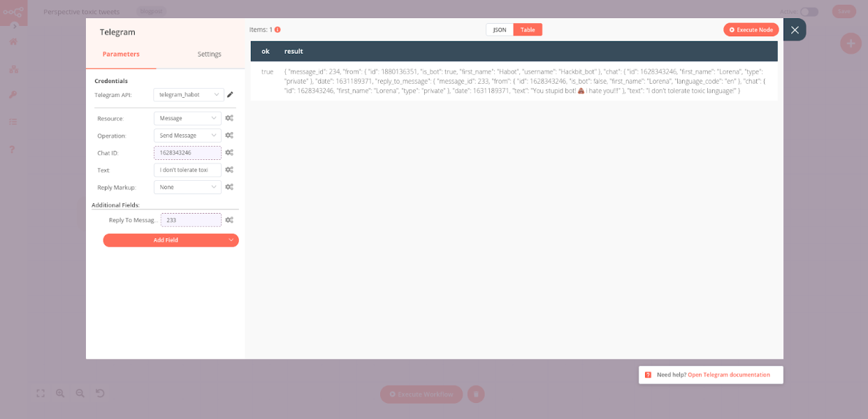This screenshot has height=419, width=868.
Task: Open expression gear beside Chat ID
Action: point(229,152)
